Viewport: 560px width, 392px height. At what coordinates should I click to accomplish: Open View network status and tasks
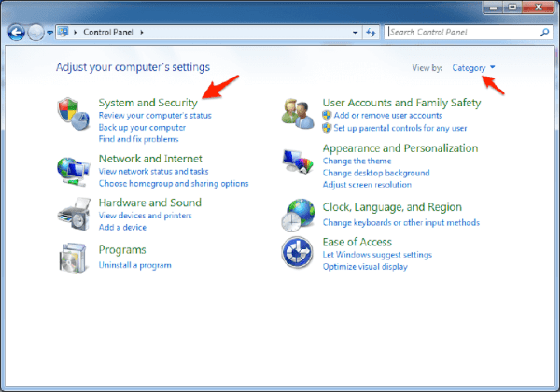point(153,172)
